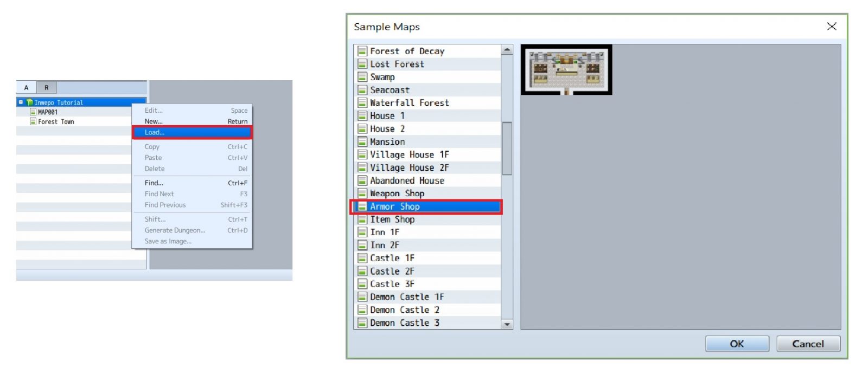Click Find Previous in the context menu
Viewport: 868px width, 381px height.
click(x=192, y=205)
